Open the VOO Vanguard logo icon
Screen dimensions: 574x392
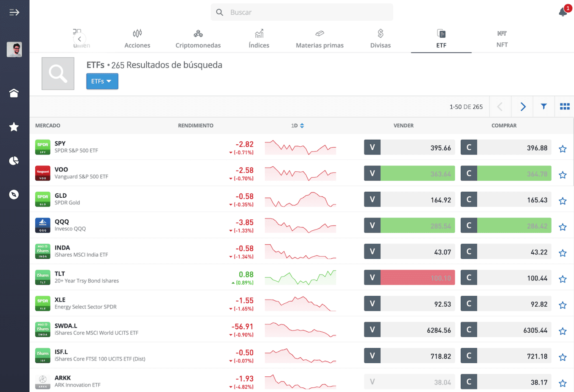click(43, 173)
